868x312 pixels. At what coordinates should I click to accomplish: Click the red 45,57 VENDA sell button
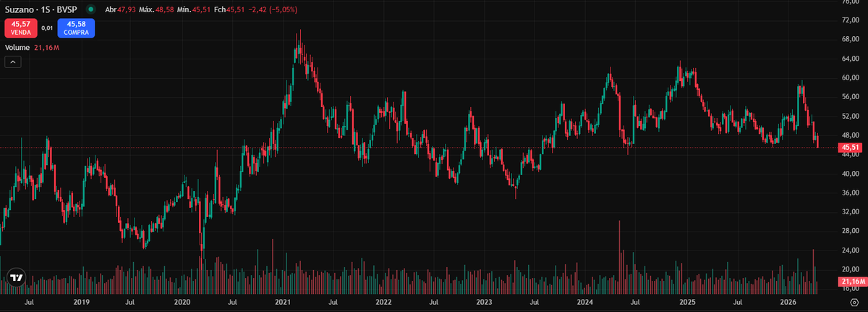(22, 28)
